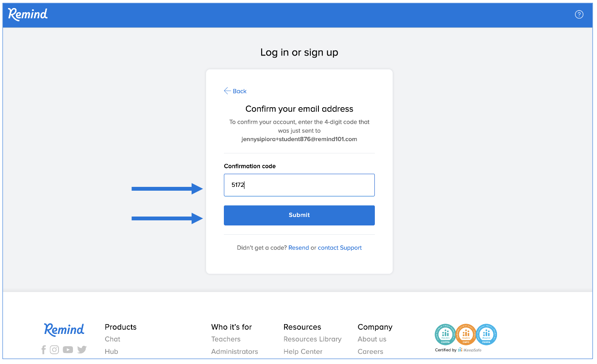Open Resources Library in the footer
The height and width of the screenshot is (364, 597).
tap(312, 339)
